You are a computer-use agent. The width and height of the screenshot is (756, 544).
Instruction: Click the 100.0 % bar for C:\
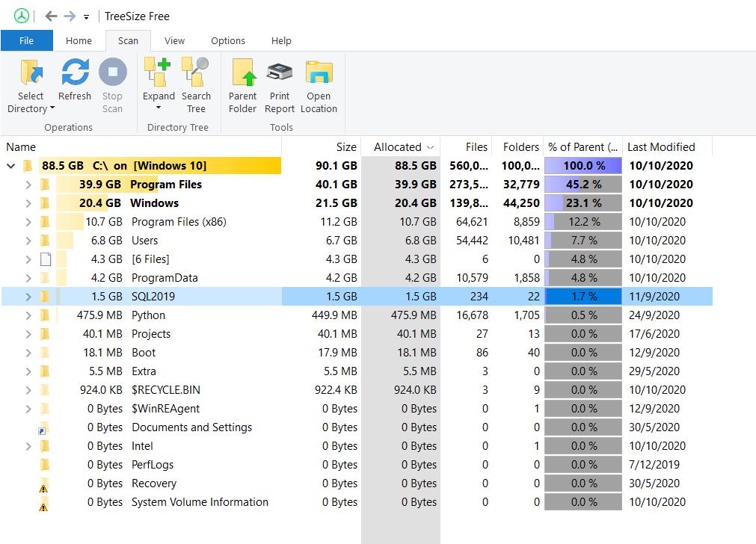point(583,166)
